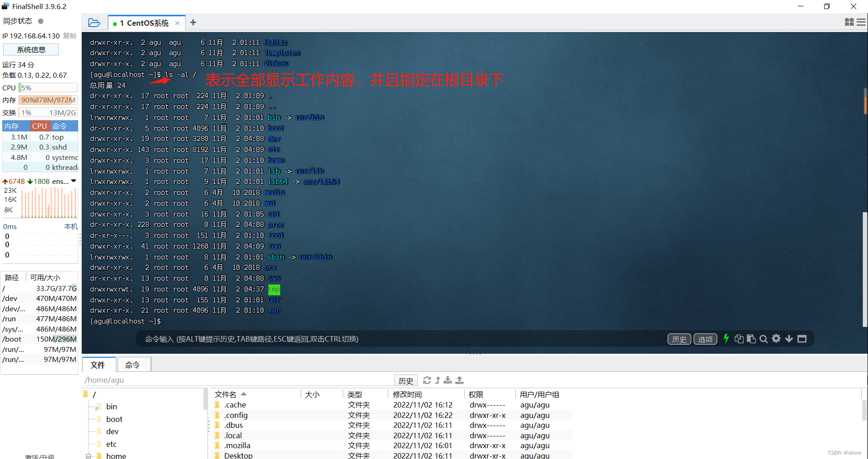
Task: Refresh the file list
Action: pos(427,380)
